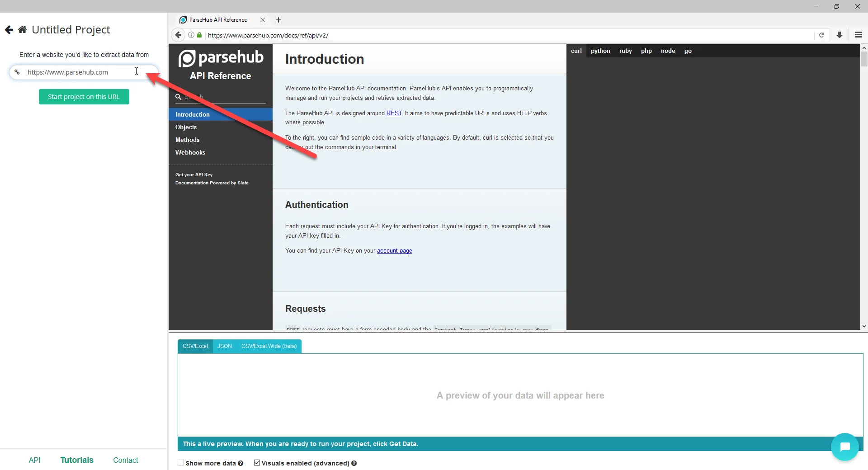
Task: Toggle the Visuals enabled (advanced) checkbox
Action: [257, 463]
